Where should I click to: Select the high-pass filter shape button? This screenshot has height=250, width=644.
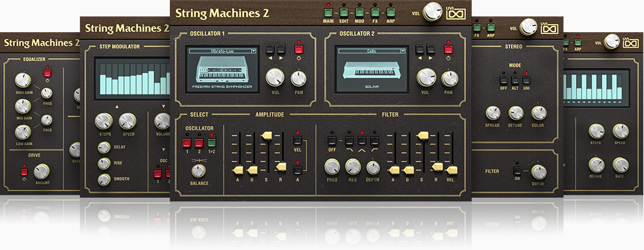click(375, 140)
